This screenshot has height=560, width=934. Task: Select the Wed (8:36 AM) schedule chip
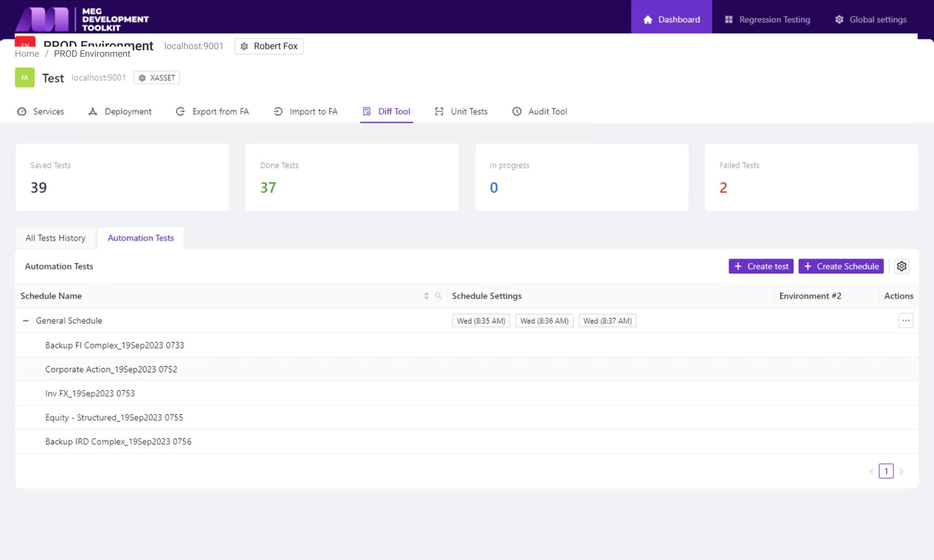pyautogui.click(x=544, y=320)
